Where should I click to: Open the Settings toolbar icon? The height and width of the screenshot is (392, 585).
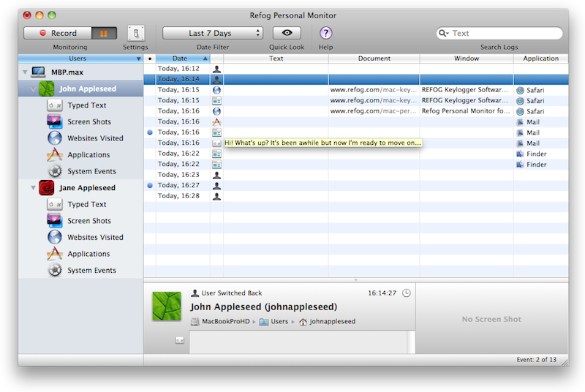tap(135, 33)
